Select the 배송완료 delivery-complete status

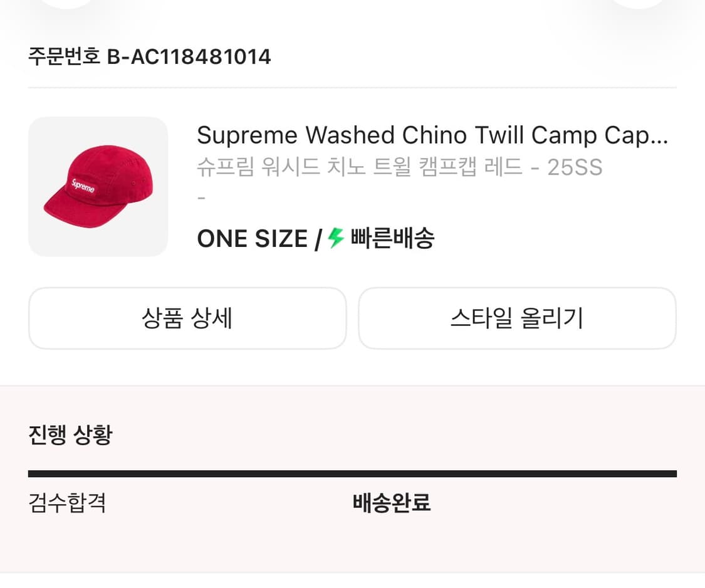pos(391,503)
